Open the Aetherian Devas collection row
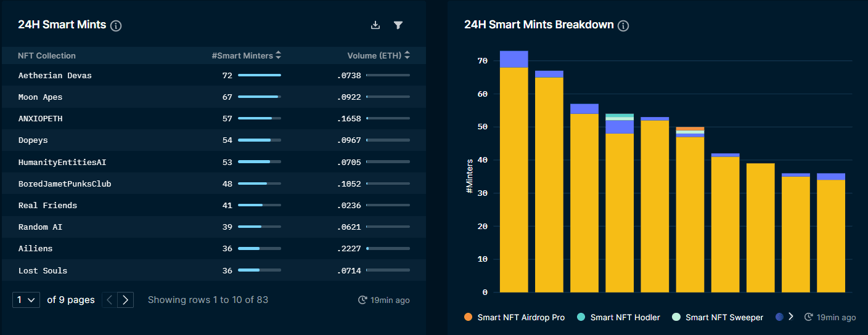This screenshot has height=335, width=868. [214, 75]
